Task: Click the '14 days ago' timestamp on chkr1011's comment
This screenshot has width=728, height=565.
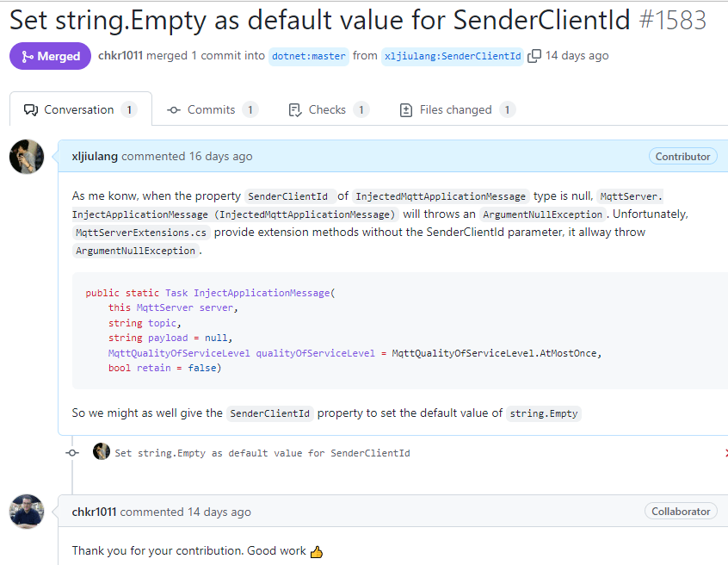Action: click(220, 512)
